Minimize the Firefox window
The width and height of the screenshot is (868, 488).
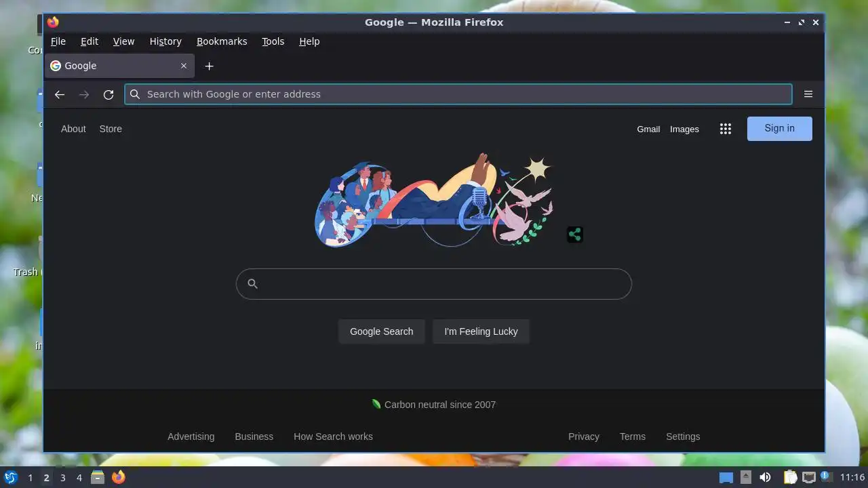(787, 22)
